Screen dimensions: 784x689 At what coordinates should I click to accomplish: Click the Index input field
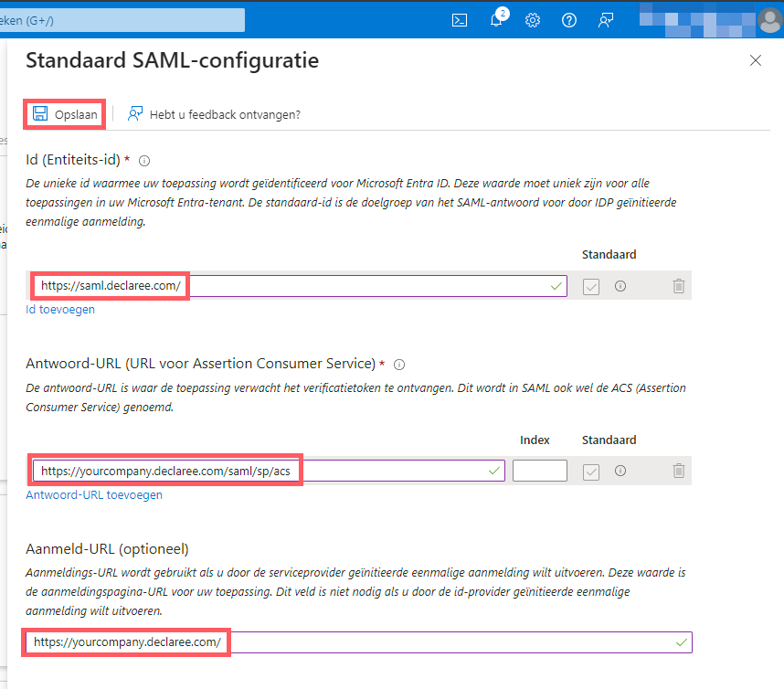(x=539, y=471)
